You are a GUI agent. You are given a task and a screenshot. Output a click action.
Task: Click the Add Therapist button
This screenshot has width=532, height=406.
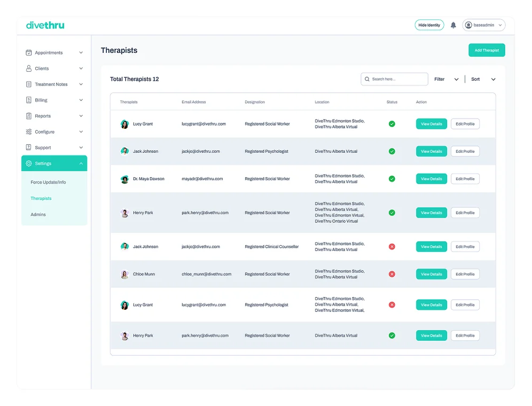coord(487,50)
